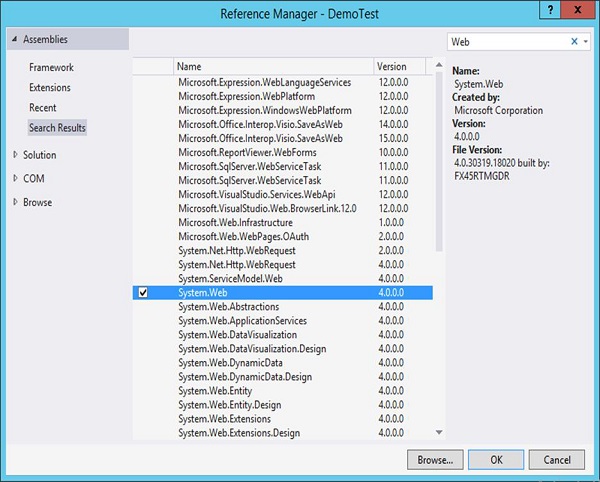Confirm with the OK button

tap(494, 460)
